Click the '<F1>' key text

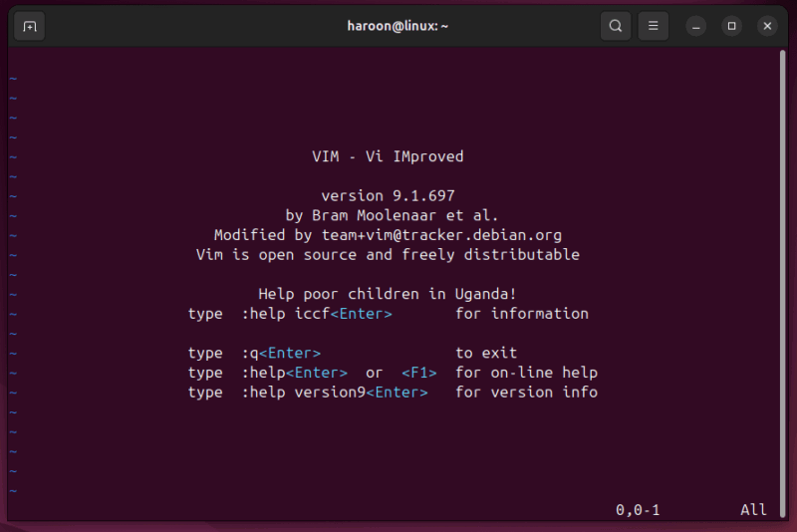pyautogui.click(x=418, y=373)
